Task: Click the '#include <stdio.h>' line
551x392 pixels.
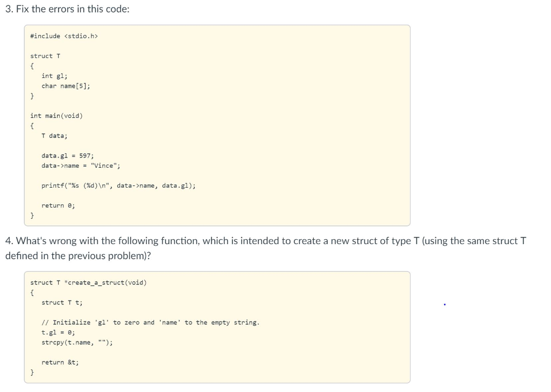Action: click(64, 36)
